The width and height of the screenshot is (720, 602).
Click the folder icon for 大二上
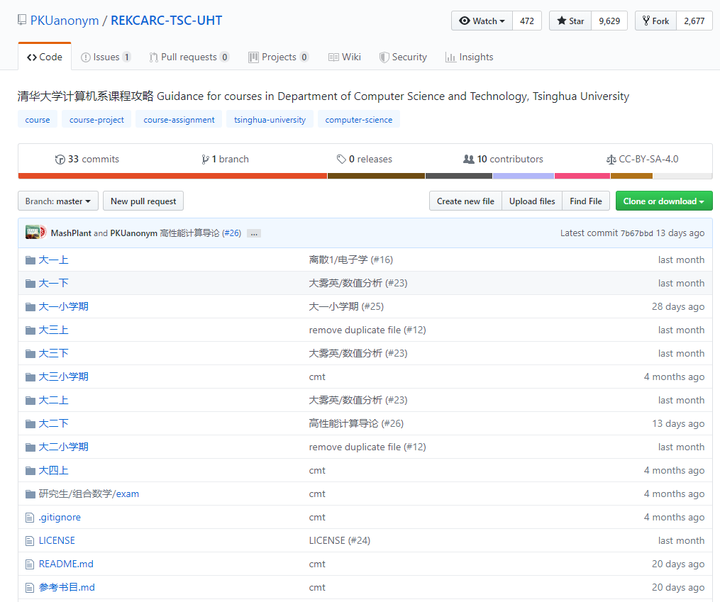30,401
